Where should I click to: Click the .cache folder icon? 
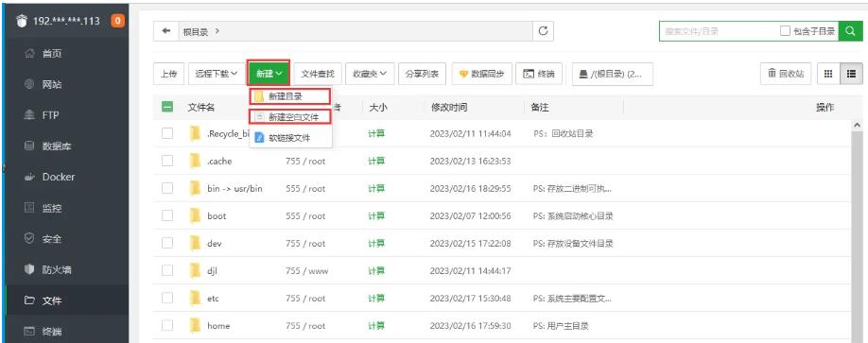click(195, 161)
